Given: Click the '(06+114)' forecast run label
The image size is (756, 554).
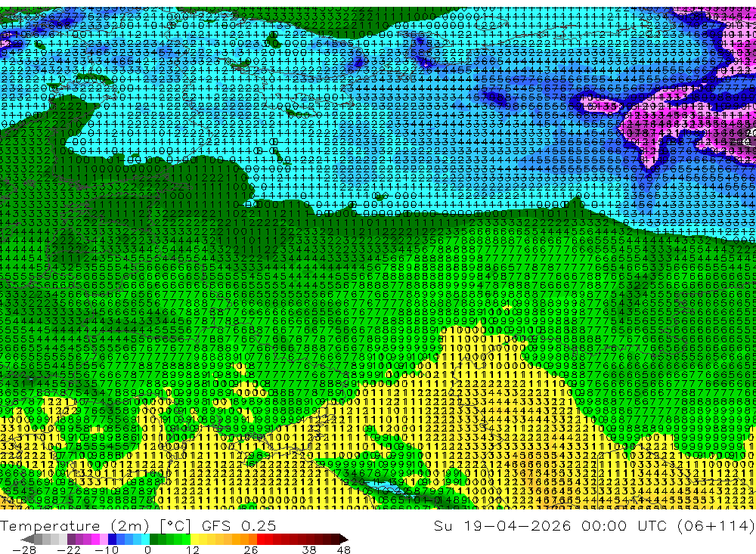Looking at the screenshot, I should click(715, 525).
